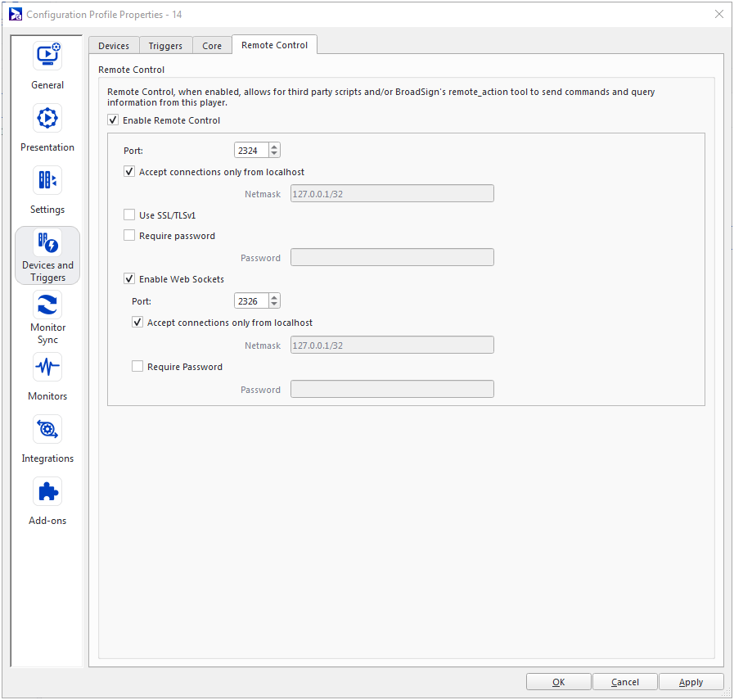Increase the Remote Control port 2324 value
734x700 pixels.
tap(274, 147)
